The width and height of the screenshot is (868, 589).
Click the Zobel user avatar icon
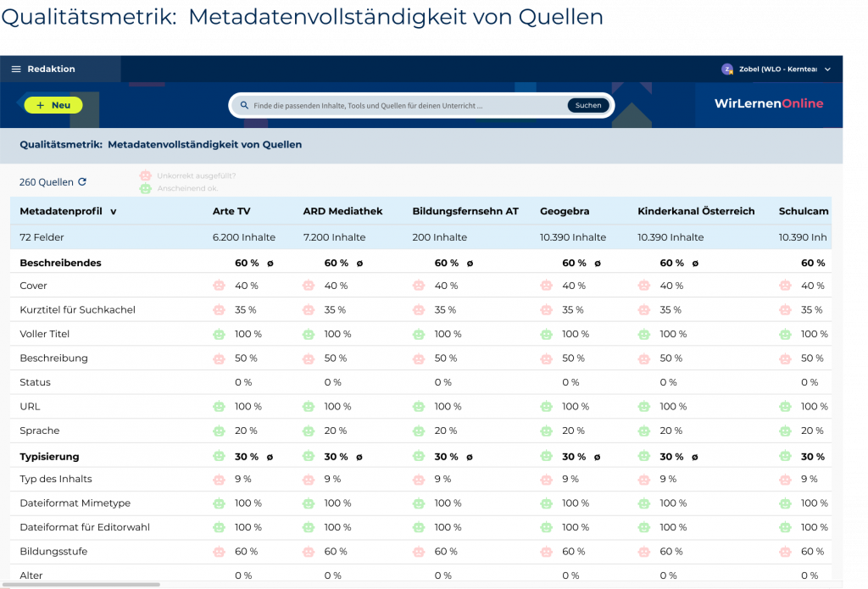click(726, 69)
